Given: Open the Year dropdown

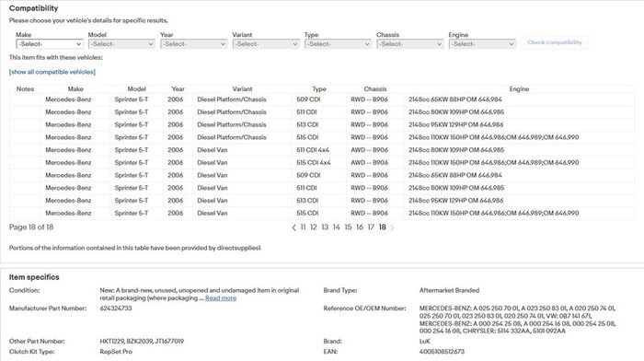Looking at the screenshot, I should [194, 44].
